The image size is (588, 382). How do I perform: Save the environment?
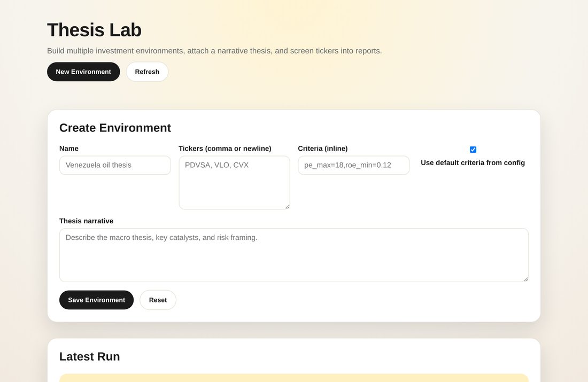tap(96, 300)
